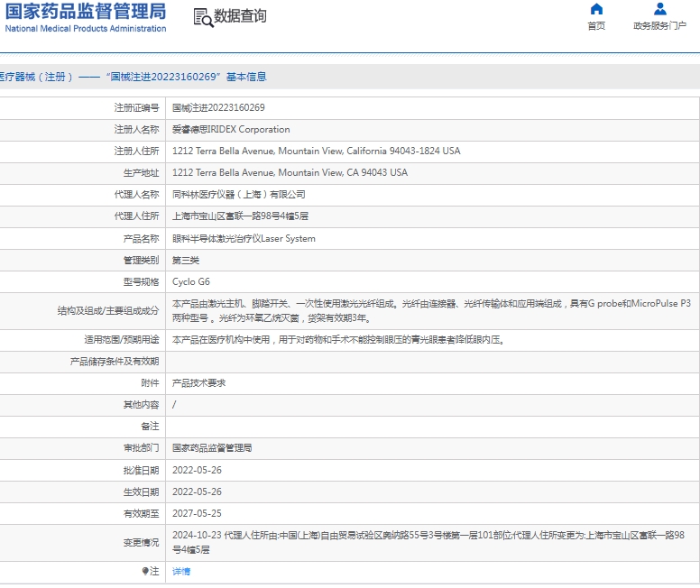Viewport: 700px width, 588px height.
Task: Click the 注册人名称 row label
Action: pos(136,130)
